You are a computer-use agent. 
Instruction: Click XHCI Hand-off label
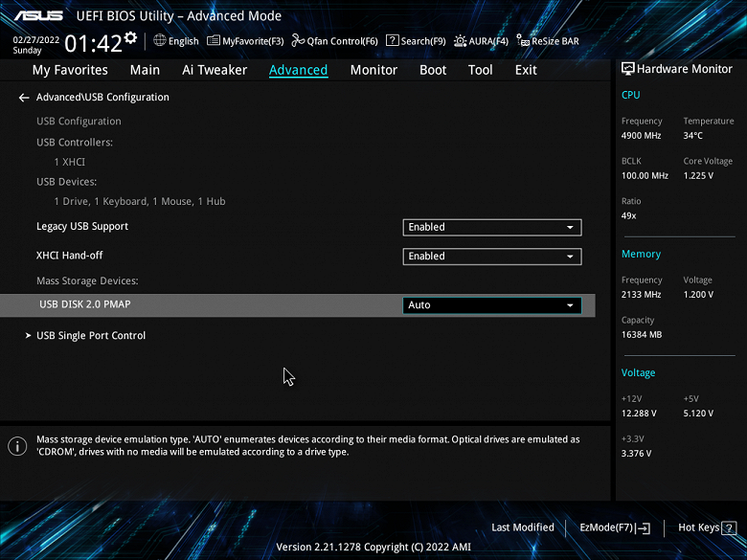[70, 256]
